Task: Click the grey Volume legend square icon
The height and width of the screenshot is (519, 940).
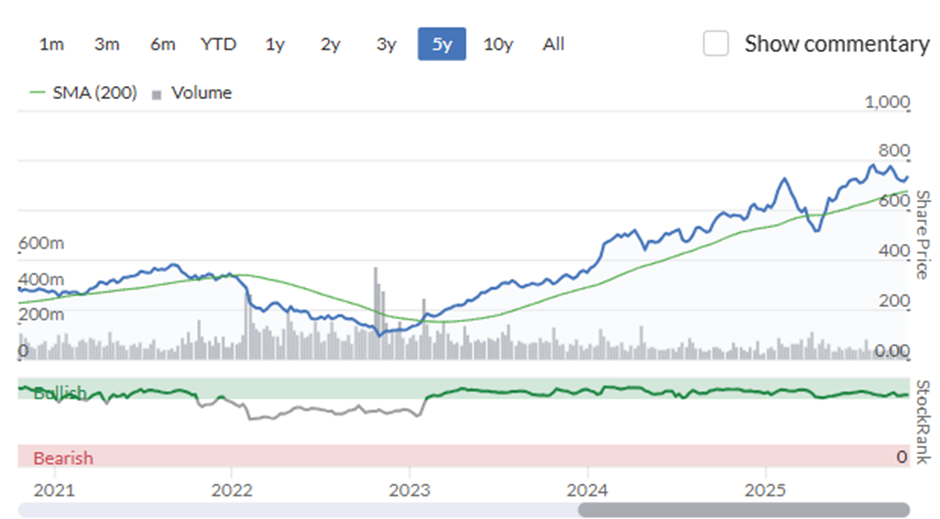Action: pyautogui.click(x=157, y=95)
